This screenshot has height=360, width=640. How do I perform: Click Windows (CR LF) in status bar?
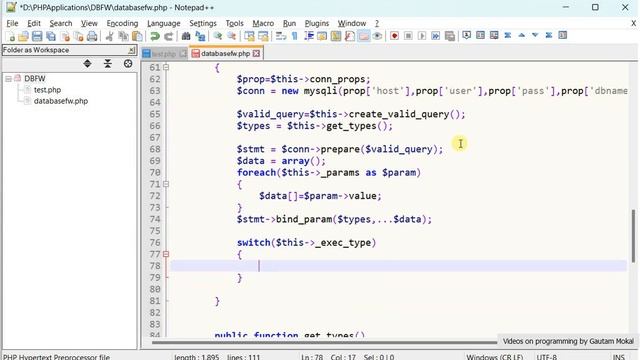tap(495, 357)
